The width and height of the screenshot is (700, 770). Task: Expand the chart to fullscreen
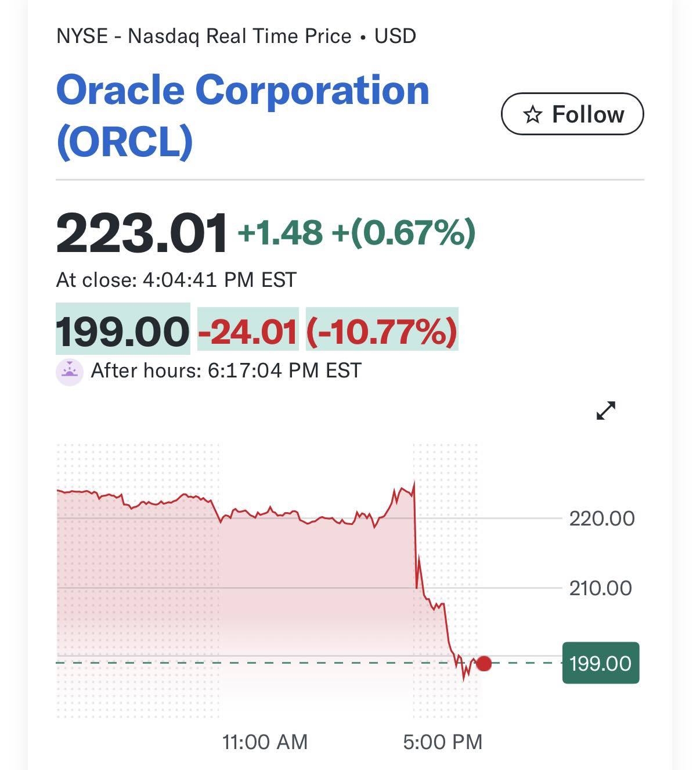[606, 411]
